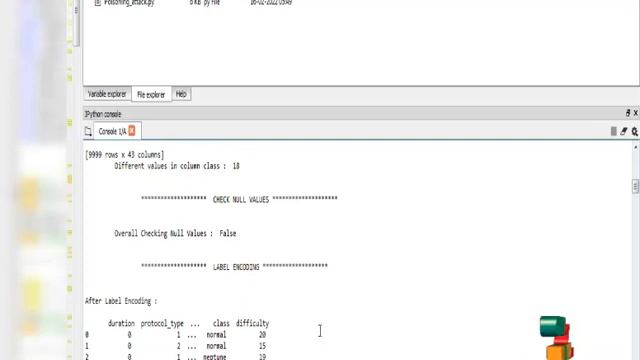This screenshot has height=360, width=640.
Task: Click the console scrollbar up arrow
Action: click(x=636, y=147)
